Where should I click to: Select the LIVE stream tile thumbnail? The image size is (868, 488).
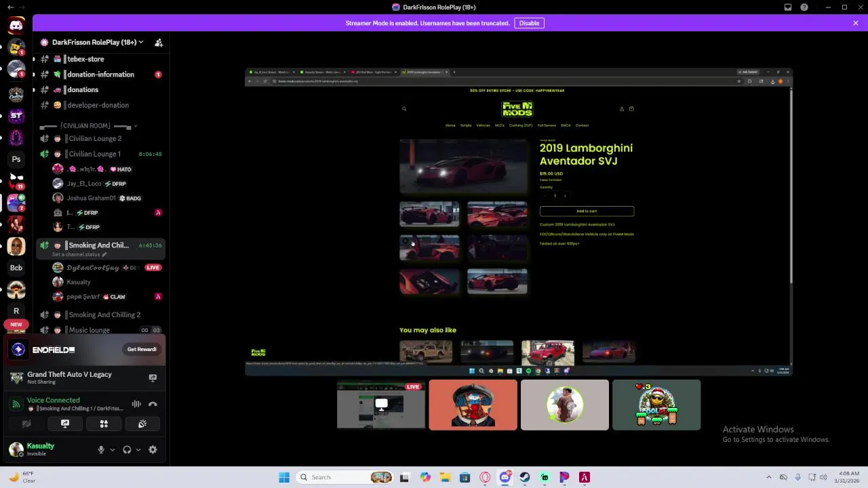(381, 405)
